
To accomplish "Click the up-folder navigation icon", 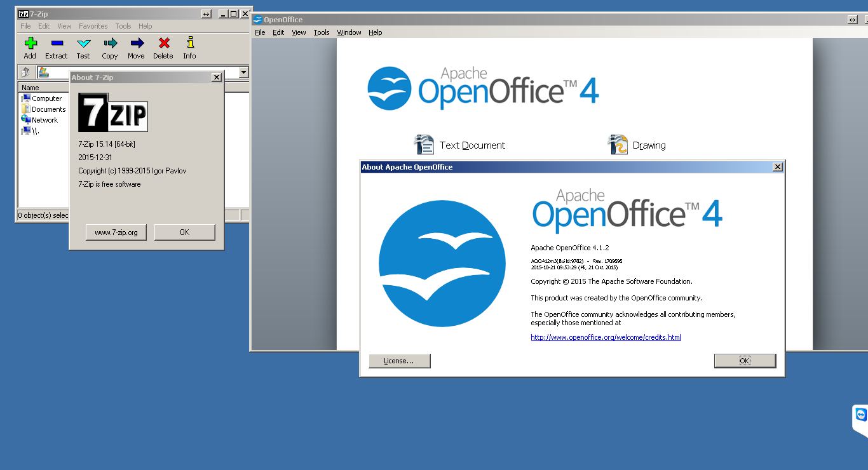I will click(x=26, y=72).
